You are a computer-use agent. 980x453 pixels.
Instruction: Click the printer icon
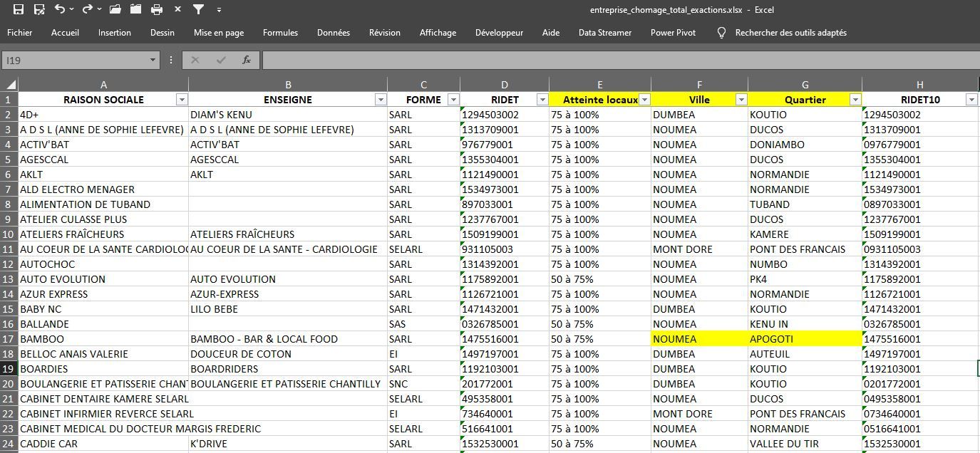157,10
